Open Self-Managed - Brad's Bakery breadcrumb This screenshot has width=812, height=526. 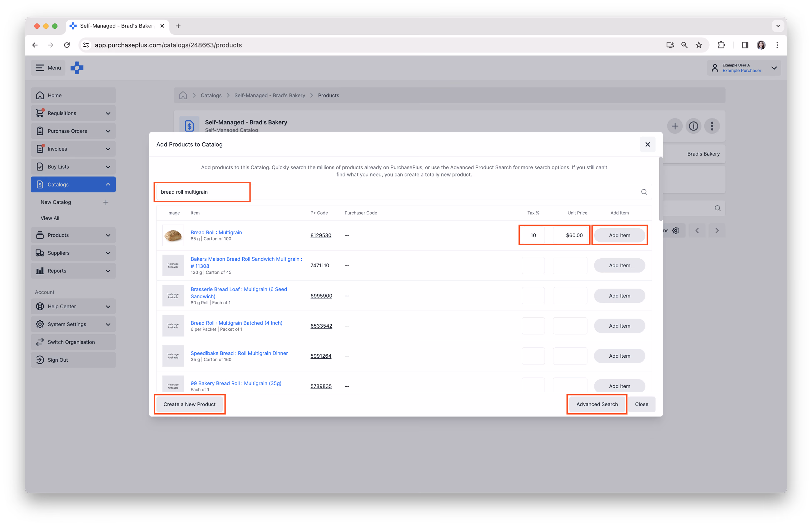coord(270,95)
